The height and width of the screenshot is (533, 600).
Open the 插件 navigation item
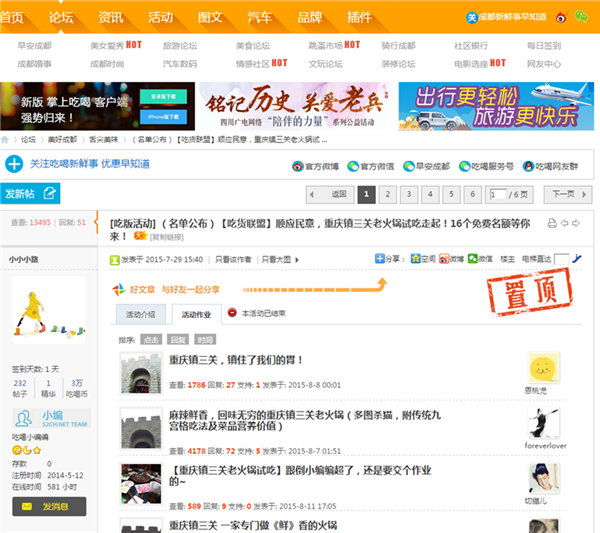click(x=359, y=18)
